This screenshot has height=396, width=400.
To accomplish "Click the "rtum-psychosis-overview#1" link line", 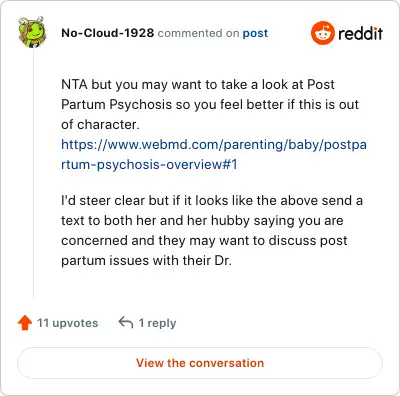I will [149, 164].
